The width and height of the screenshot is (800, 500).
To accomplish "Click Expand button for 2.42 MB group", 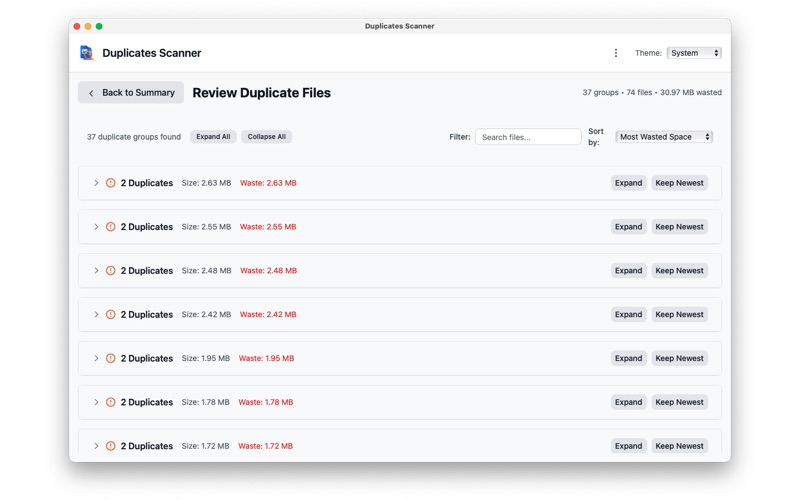I will (x=629, y=314).
